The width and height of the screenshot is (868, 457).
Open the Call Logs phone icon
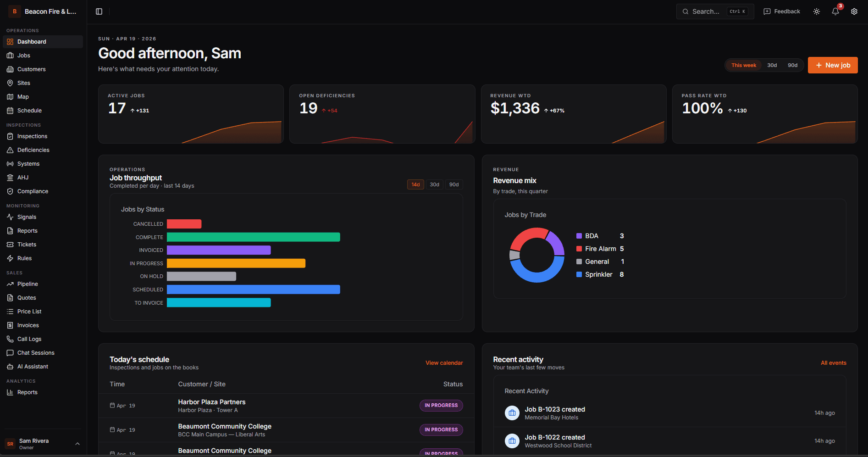tap(11, 339)
